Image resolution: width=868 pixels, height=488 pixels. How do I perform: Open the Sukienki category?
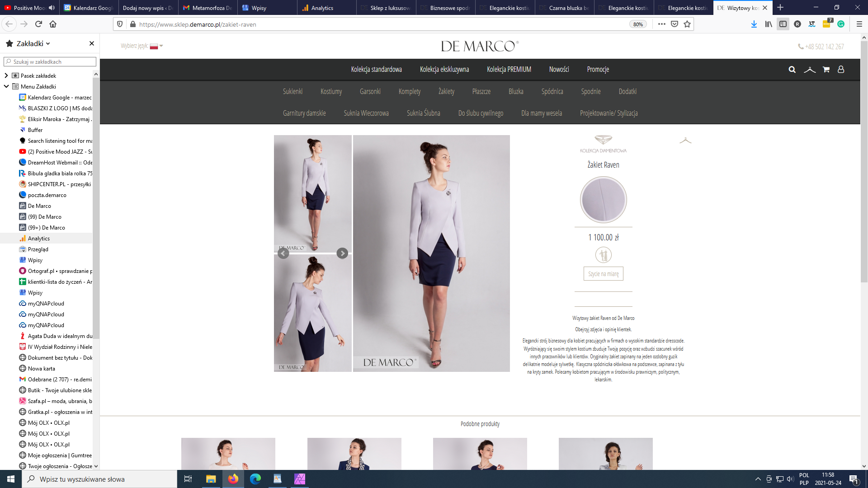[x=292, y=91]
